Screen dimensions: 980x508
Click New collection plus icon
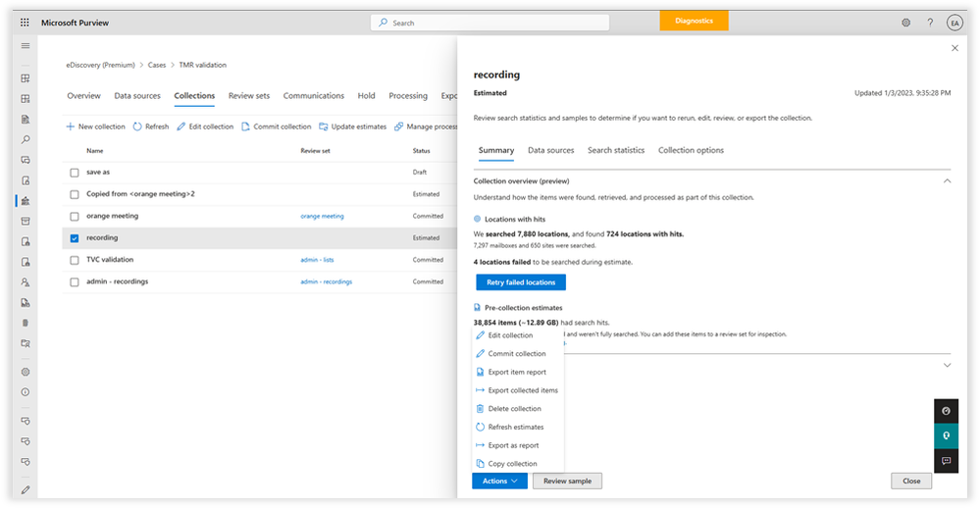(x=70, y=127)
